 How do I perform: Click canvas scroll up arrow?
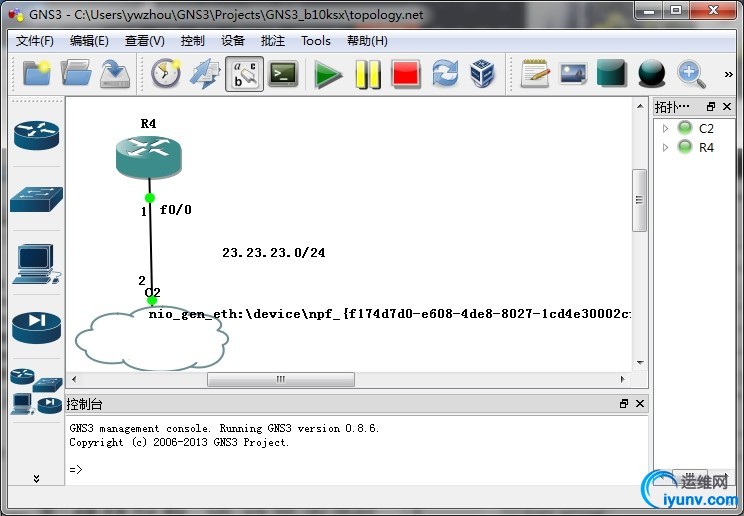click(x=640, y=105)
